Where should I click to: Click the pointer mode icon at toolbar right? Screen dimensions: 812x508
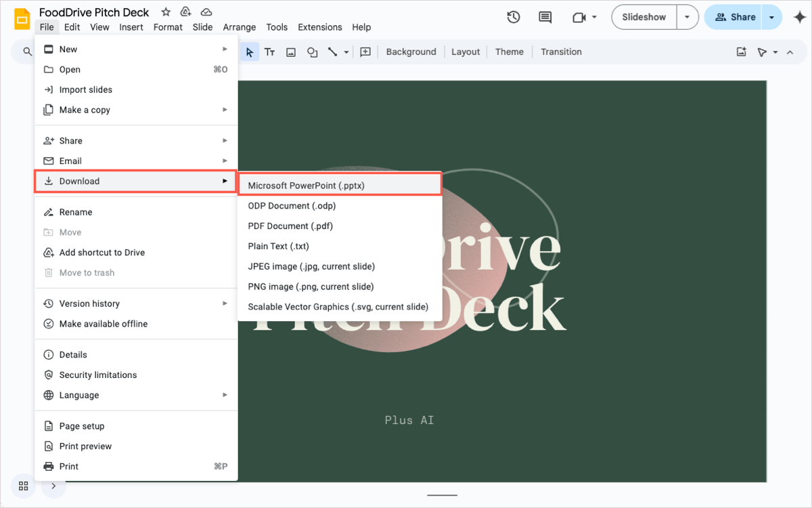point(762,52)
